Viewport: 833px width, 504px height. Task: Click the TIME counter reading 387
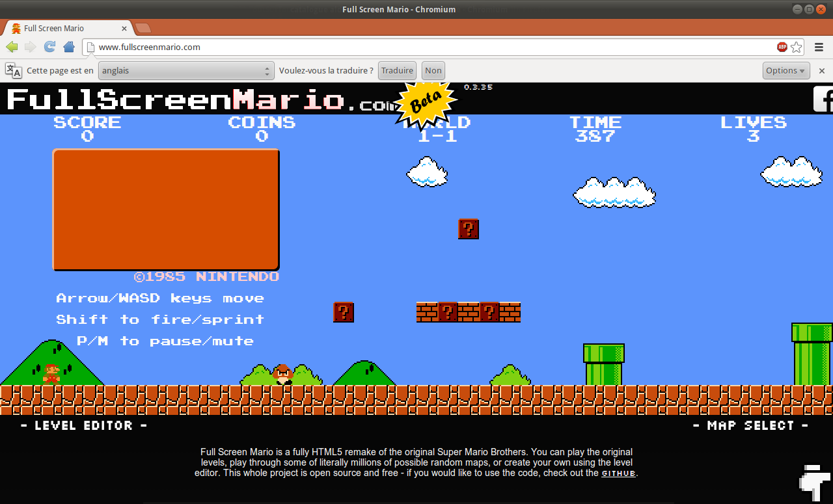(x=595, y=136)
